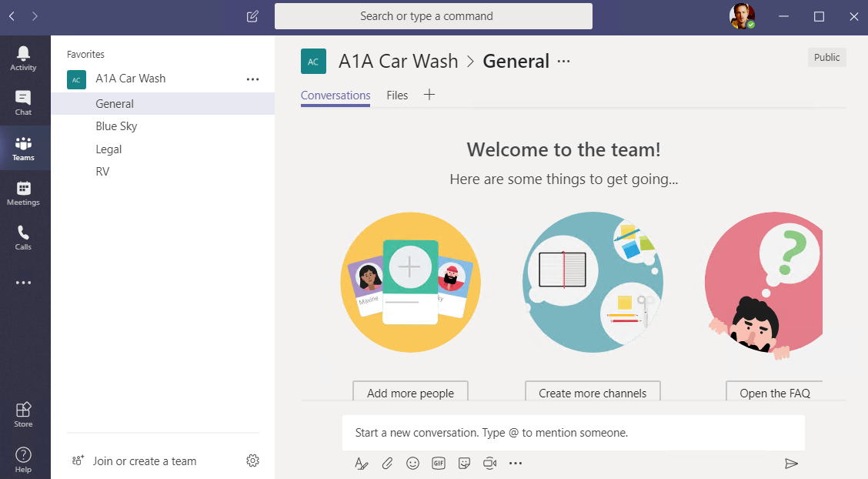Go forward with the forward arrow
868x479 pixels.
[x=35, y=16]
